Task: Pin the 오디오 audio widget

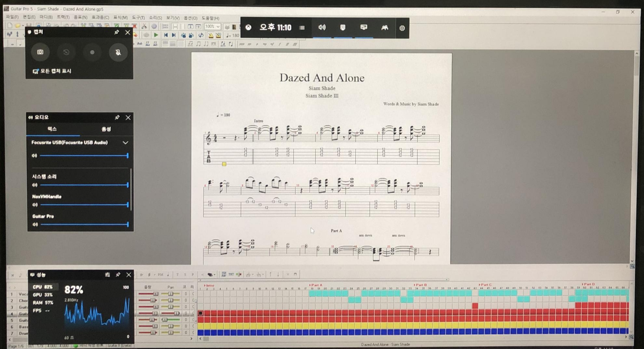Action: point(117,117)
